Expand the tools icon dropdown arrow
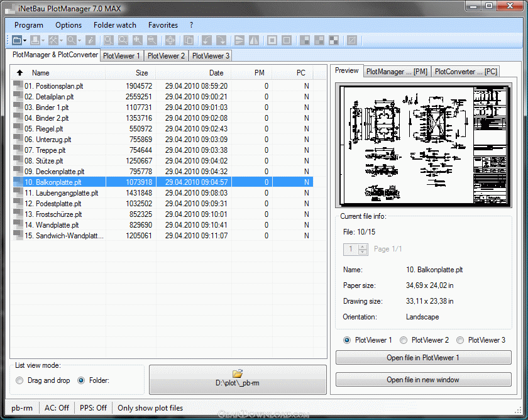Screen dimensions: 528x420 click(61, 41)
